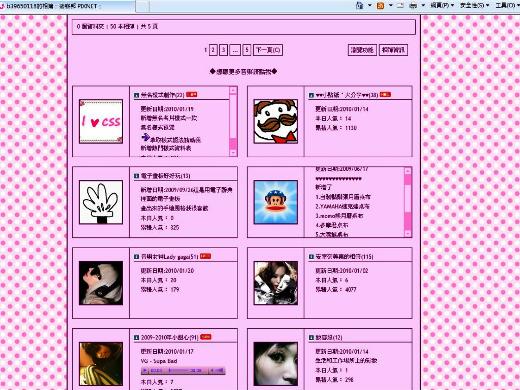
Task: Click icon before the (12) album title
Action: pyautogui.click(x=311, y=338)
